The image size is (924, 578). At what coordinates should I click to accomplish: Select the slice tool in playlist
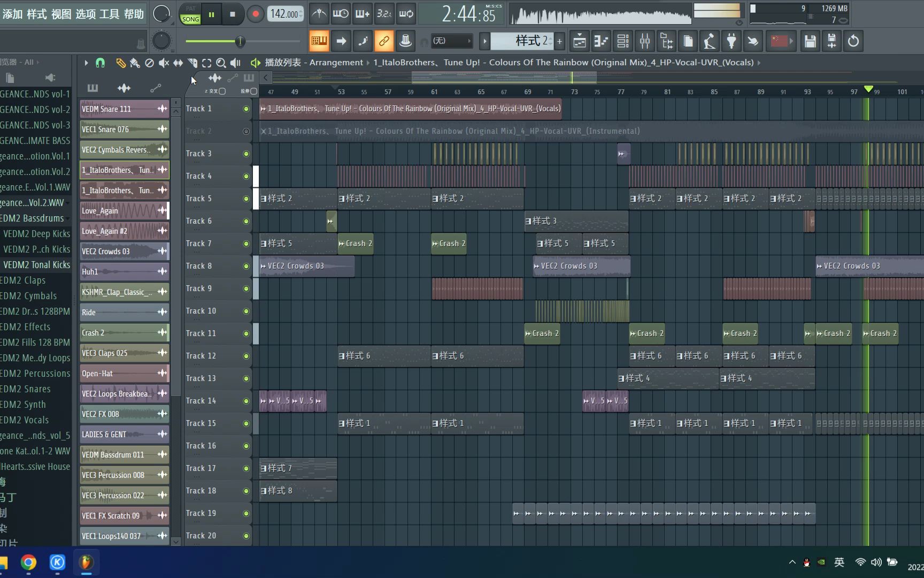click(192, 63)
